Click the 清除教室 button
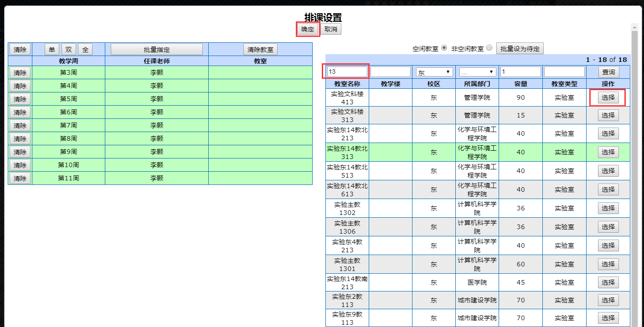The width and height of the screenshot is (644, 327). [x=261, y=49]
